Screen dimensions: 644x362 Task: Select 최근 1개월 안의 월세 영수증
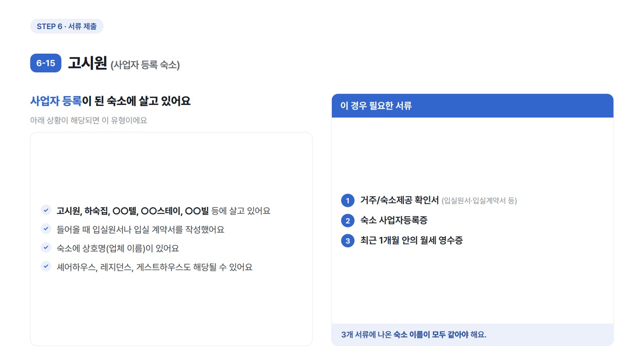pos(411,240)
